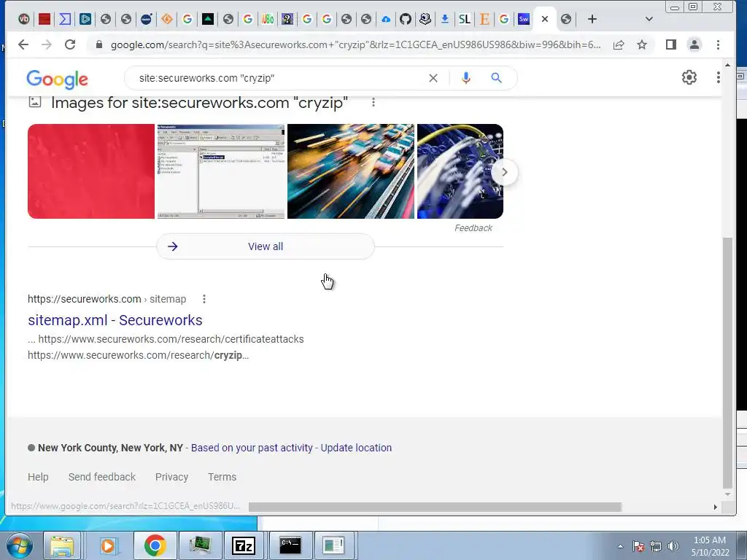Share this page from the address bar
The image size is (747, 560).
point(619,44)
